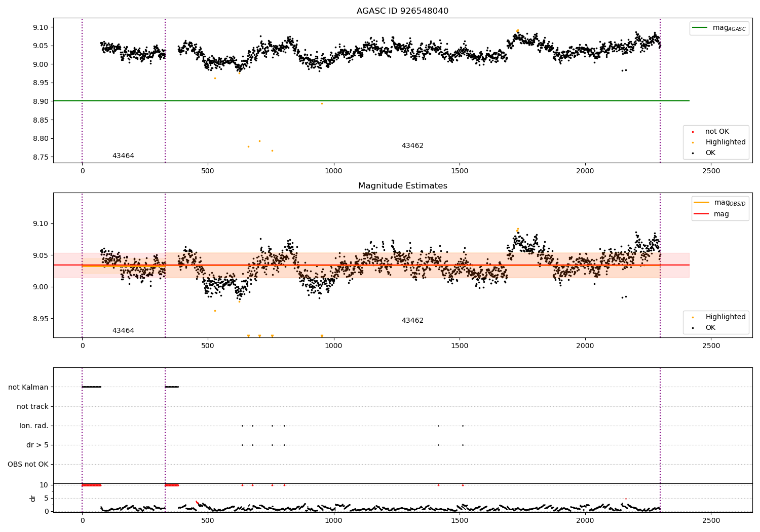The width and height of the screenshot is (760, 532).
Task: Click the 9.10 y-tick in Magnitude Estimates panel
Action: tap(40, 223)
